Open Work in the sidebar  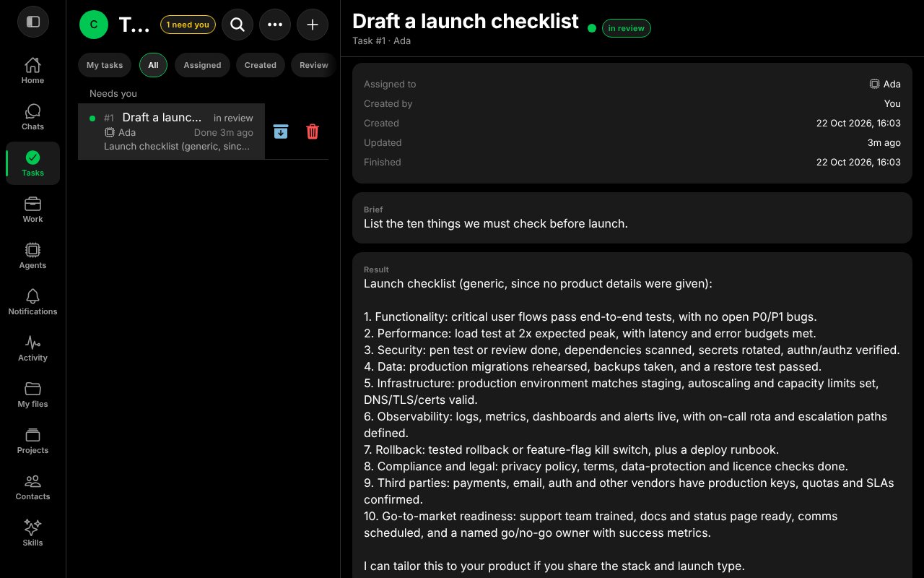tap(32, 210)
